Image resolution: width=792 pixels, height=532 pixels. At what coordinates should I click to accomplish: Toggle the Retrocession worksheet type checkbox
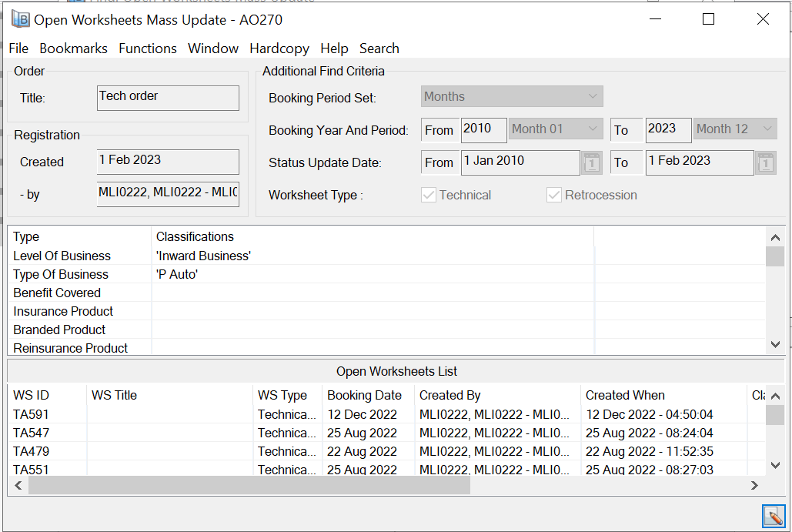coord(554,196)
